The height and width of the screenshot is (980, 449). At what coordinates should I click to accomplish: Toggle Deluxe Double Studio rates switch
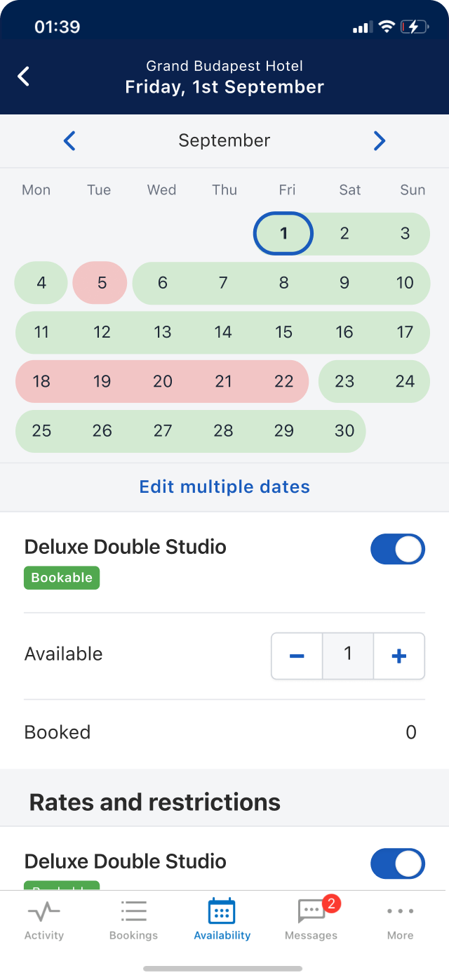398,863
